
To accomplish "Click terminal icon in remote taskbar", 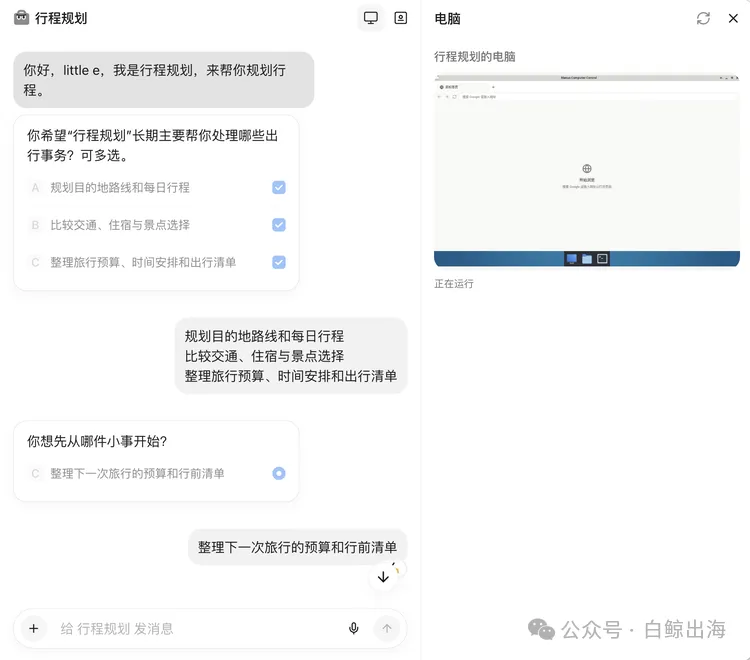I will click(602, 259).
